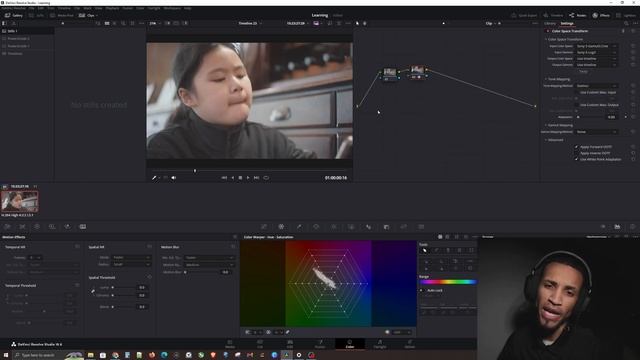Image resolution: width=640 pixels, height=360 pixels.
Task: Open the Power Window palette
Action: coord(316,227)
